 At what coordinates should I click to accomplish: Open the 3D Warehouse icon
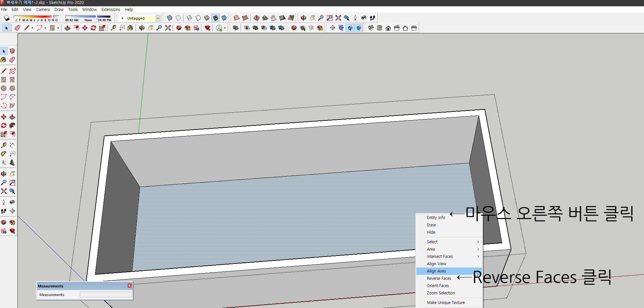179,28
